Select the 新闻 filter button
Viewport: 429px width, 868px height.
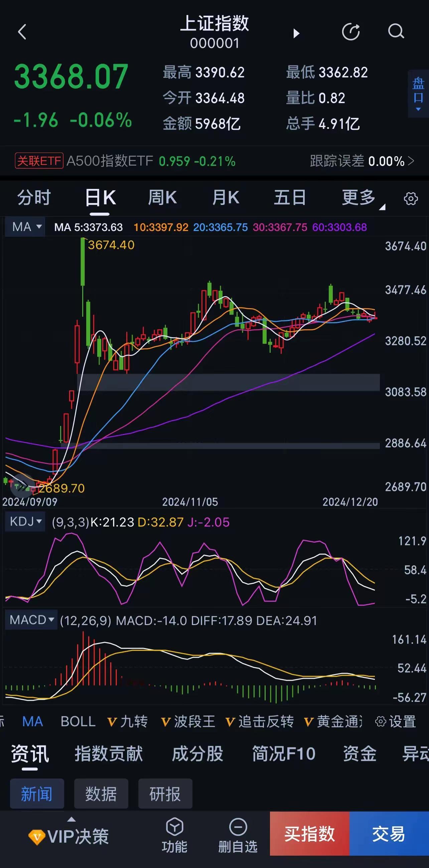pos(37,794)
